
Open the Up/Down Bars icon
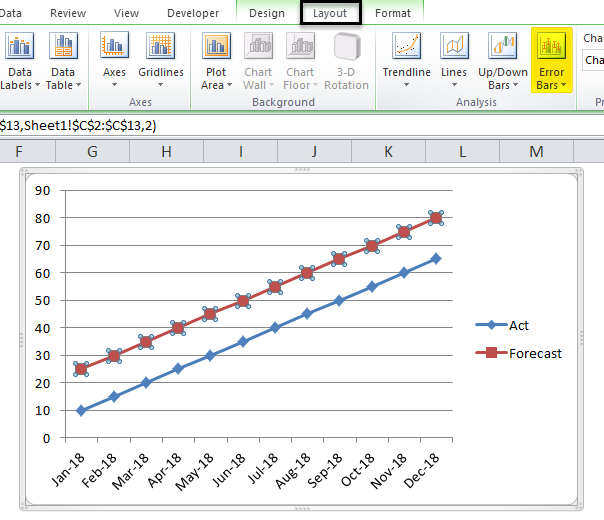(x=502, y=47)
